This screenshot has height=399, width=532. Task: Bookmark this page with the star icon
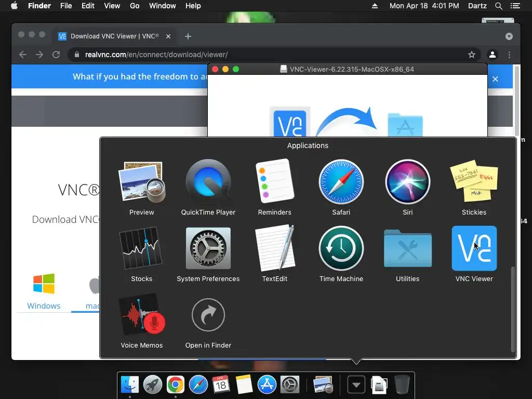(472, 55)
